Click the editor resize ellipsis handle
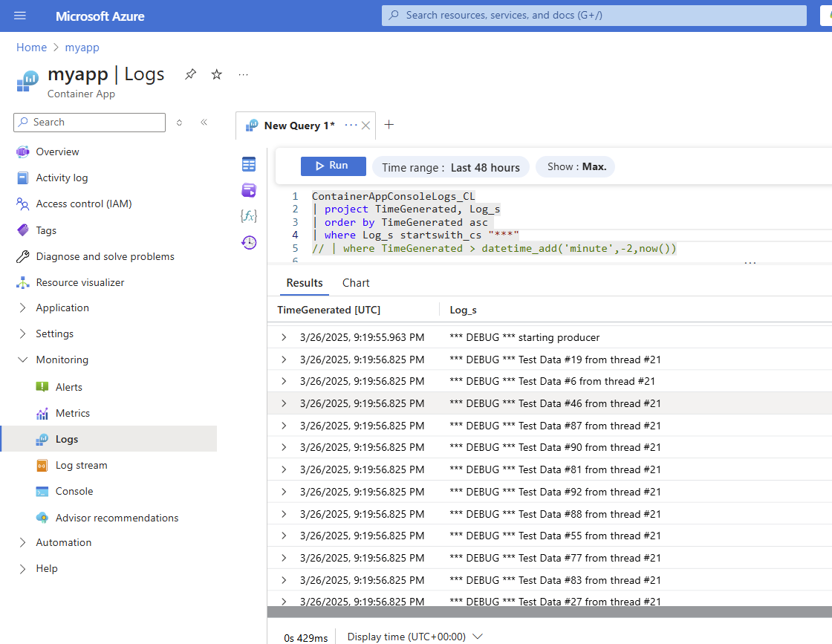This screenshot has height=644, width=832. 750,263
